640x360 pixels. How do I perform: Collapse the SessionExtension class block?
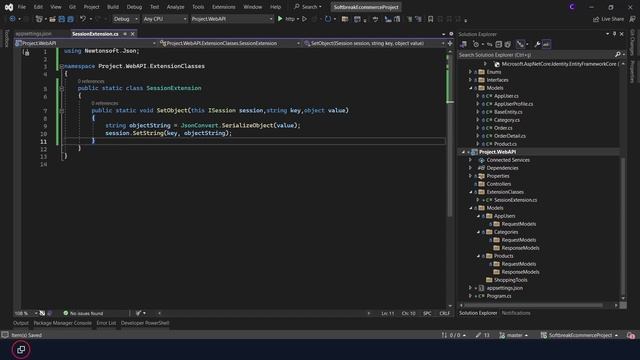point(62,88)
